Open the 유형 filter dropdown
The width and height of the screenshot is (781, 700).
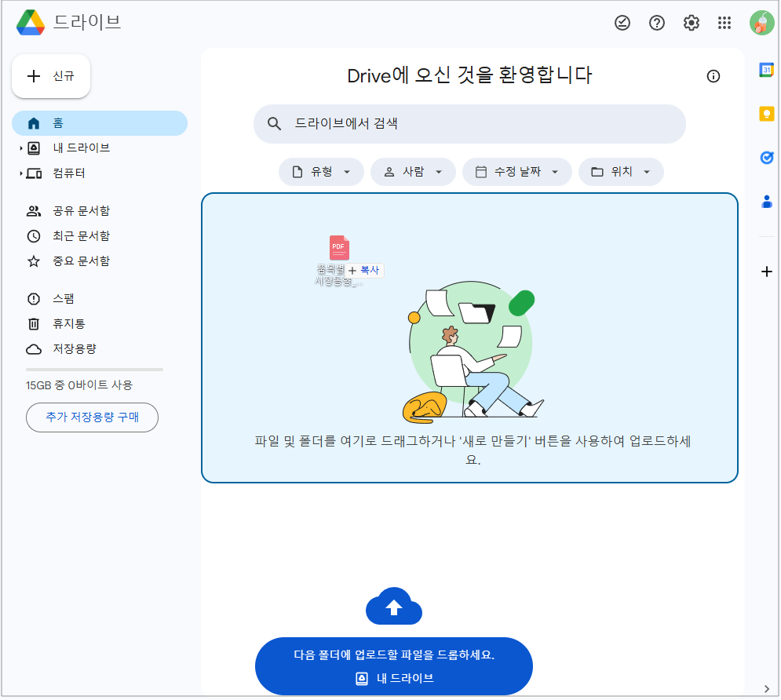tap(321, 171)
